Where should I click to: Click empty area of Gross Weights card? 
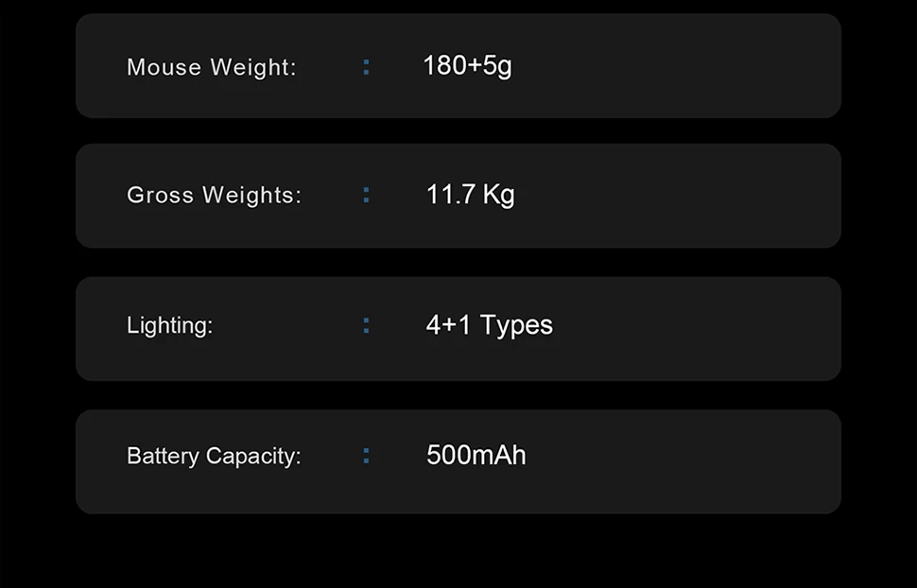tap(672, 196)
